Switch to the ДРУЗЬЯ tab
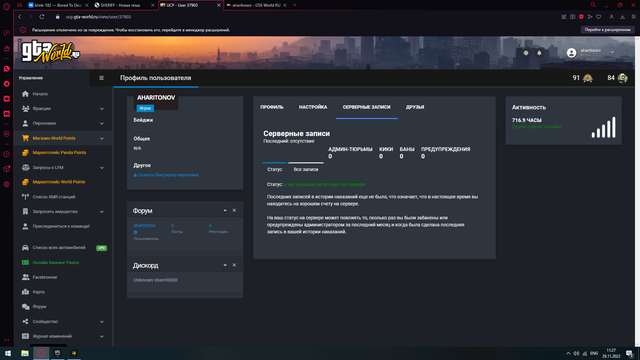640x360 pixels. [415, 107]
